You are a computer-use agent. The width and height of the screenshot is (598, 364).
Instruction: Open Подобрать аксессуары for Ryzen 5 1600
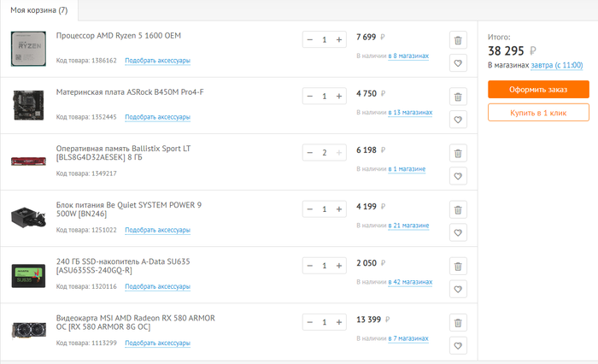[x=157, y=61]
